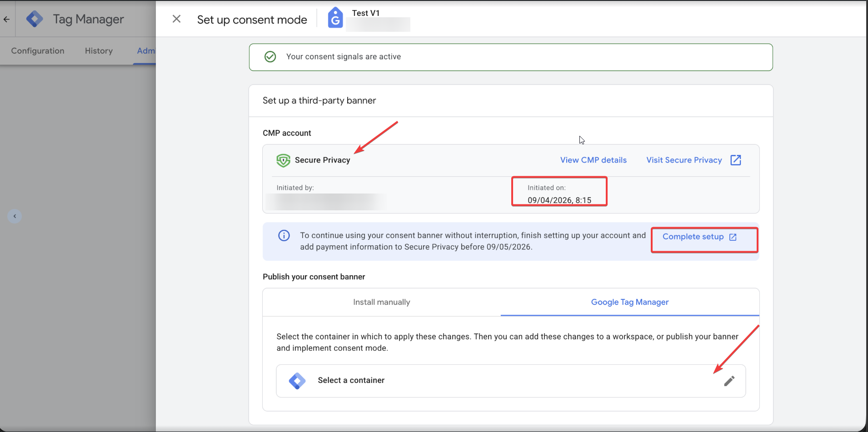Click the 'Initiated on' date field
This screenshot has width=868, height=432.
coord(559,193)
